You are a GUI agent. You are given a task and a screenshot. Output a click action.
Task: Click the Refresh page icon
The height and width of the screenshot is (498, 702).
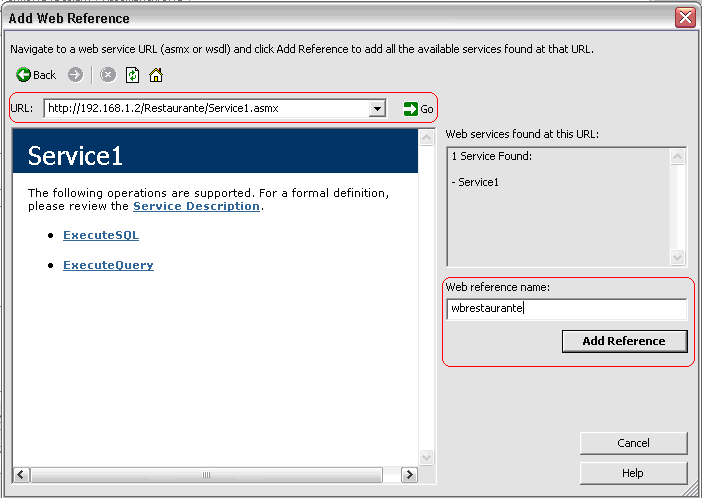click(132, 75)
